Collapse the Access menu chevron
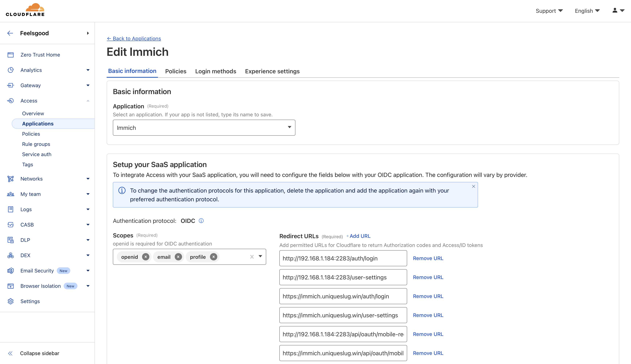The image size is (631, 364). click(x=88, y=101)
